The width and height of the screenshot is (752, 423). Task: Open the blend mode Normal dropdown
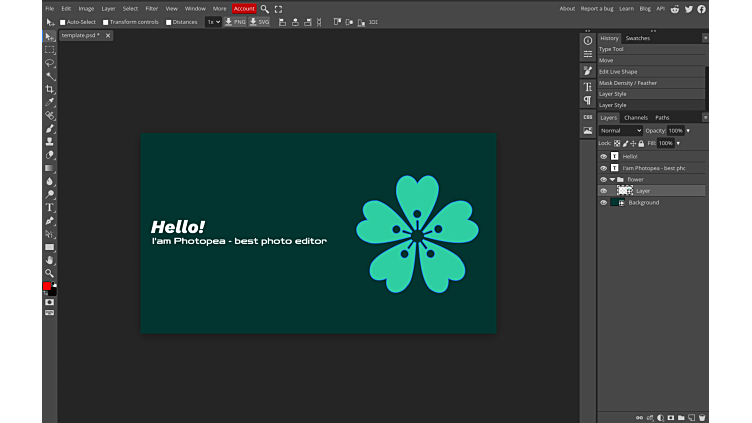620,131
